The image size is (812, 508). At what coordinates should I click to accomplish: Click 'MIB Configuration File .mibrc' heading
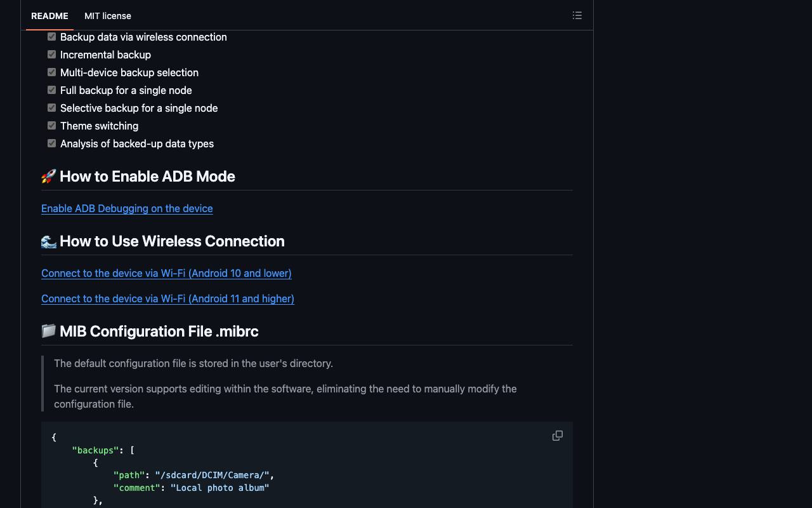tap(159, 331)
